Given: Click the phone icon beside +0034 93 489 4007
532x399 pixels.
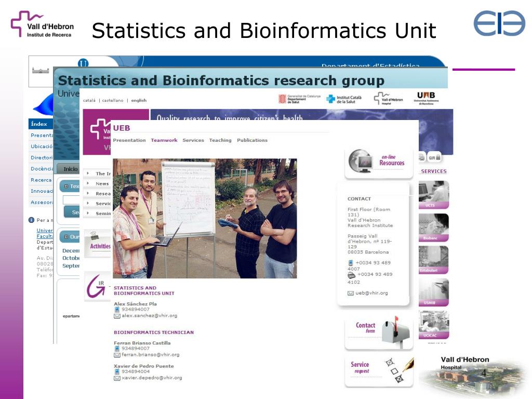Looking at the screenshot, I should click(351, 263).
